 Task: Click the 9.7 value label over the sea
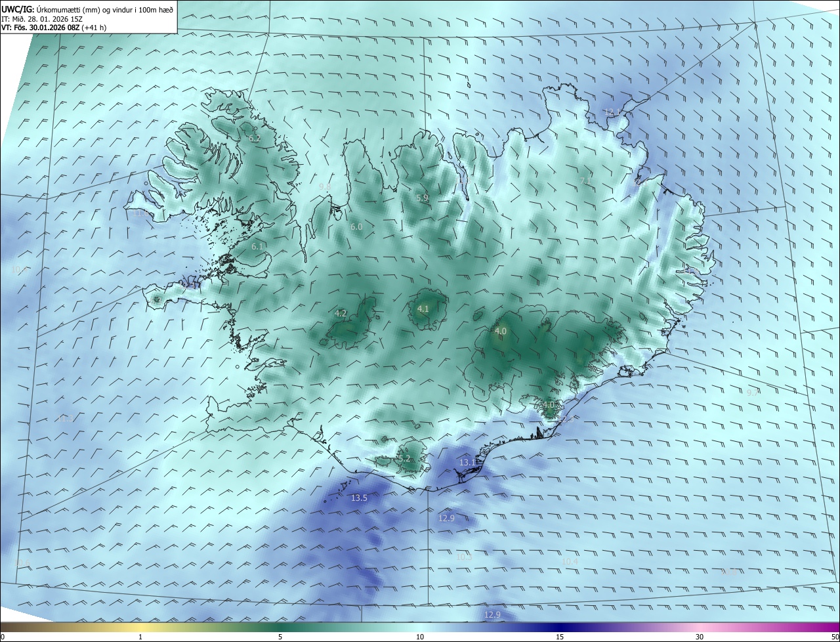pyautogui.click(x=753, y=393)
